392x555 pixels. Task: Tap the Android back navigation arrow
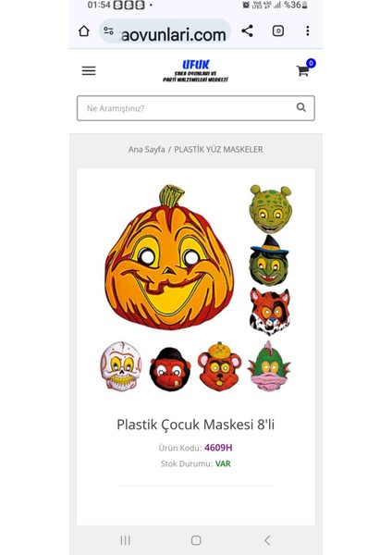click(267, 540)
